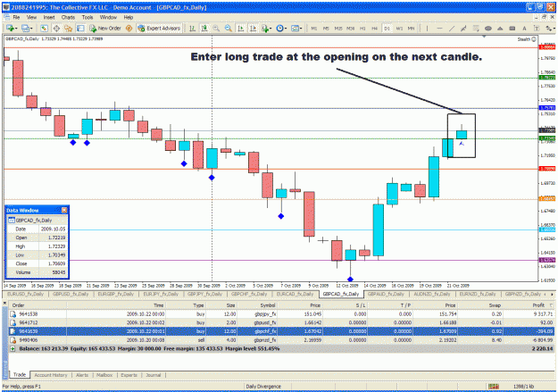This screenshot has height=392, width=558.
Task: Select the Text (A) tool
Action: click(524, 28)
